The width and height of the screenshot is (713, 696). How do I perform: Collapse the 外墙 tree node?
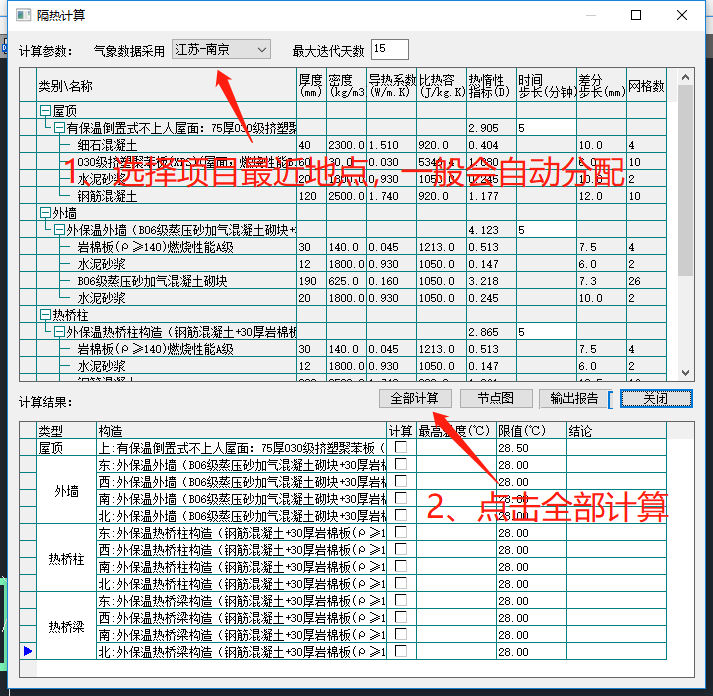[x=45, y=213]
